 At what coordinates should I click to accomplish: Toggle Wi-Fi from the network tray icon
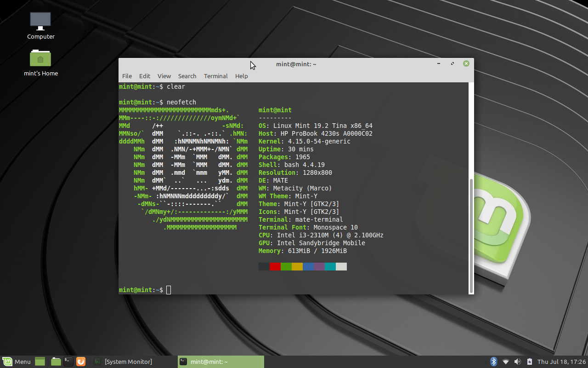point(506,362)
